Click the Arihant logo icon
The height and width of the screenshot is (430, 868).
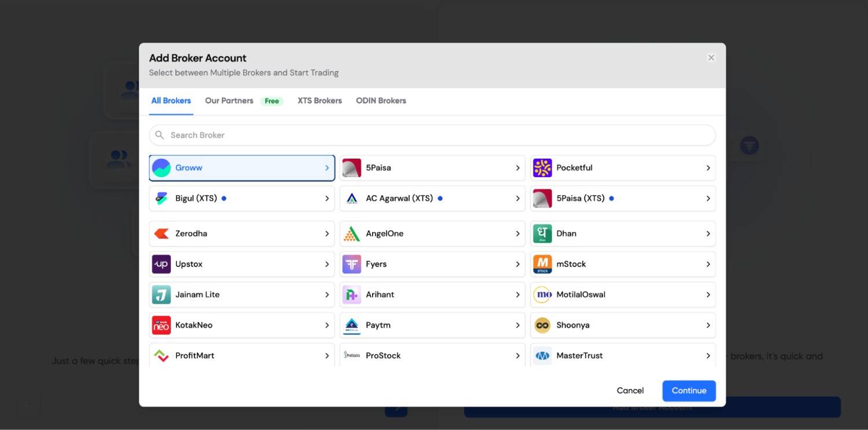[x=352, y=295]
